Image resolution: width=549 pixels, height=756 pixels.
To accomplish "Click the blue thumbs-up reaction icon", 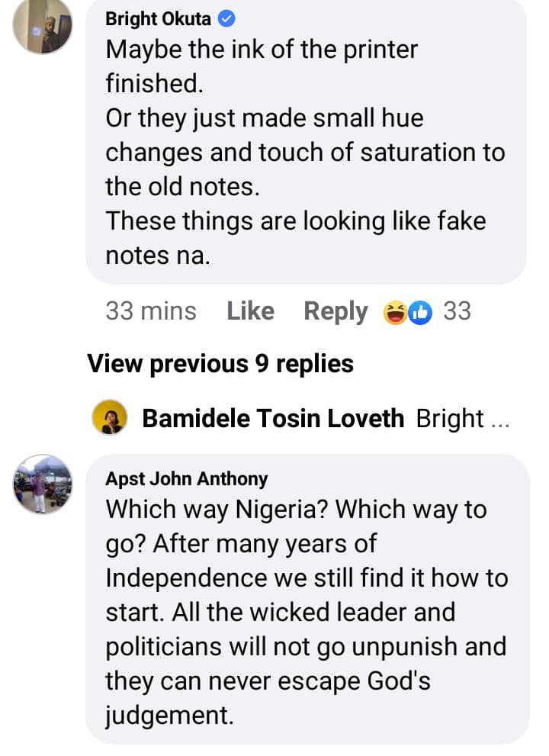I will coord(420,312).
